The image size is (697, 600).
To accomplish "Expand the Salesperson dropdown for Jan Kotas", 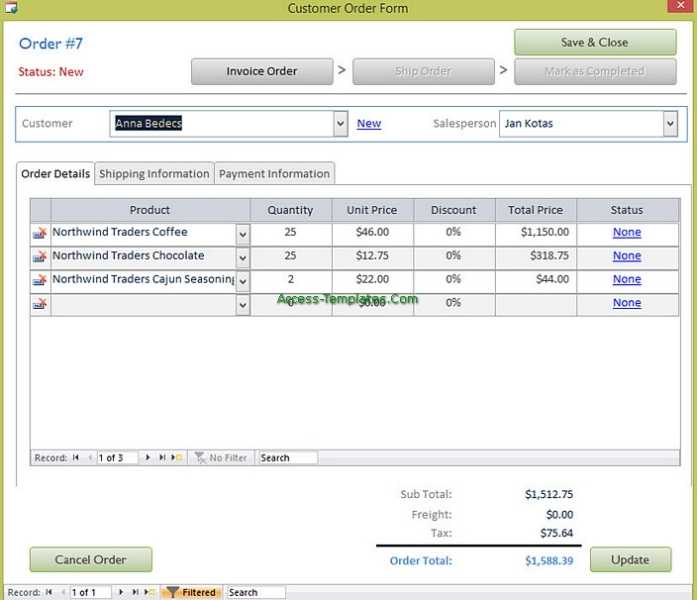I will [669, 124].
